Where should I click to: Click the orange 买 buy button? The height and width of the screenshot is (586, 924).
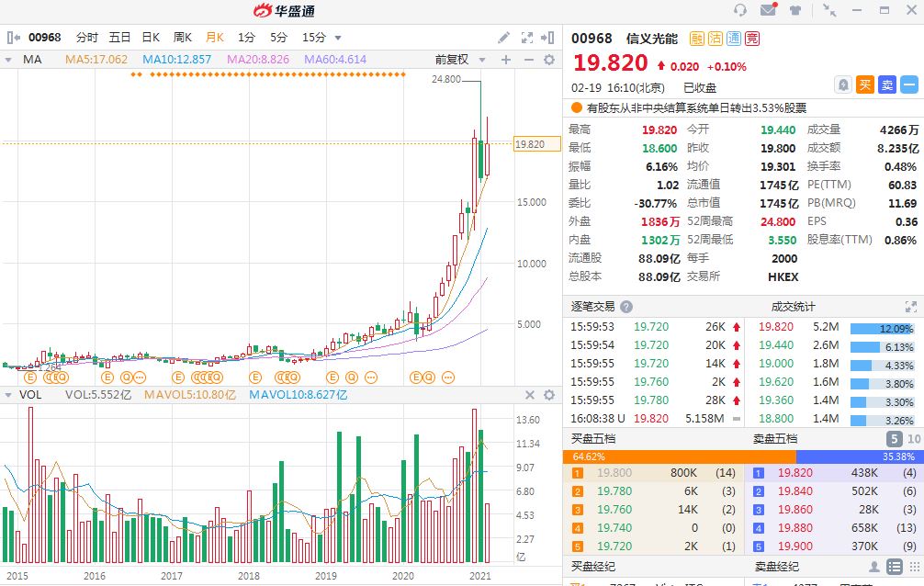tap(864, 85)
